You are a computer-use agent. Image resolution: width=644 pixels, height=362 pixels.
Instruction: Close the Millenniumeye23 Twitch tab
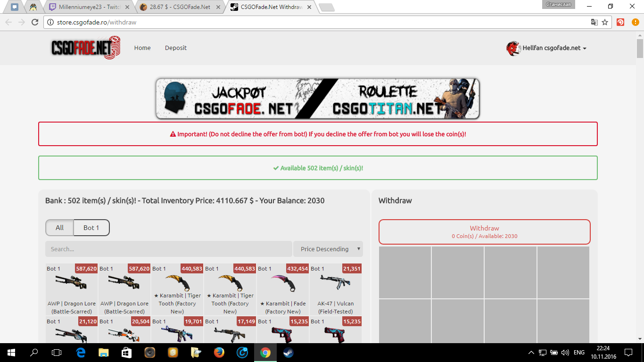(x=127, y=7)
